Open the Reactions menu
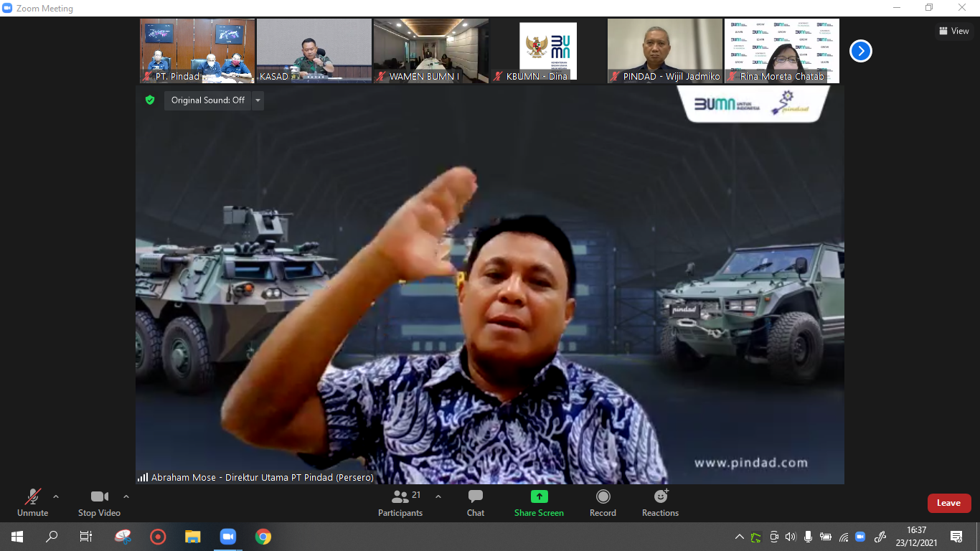Screen dimensions: 980x551 pos(660,502)
